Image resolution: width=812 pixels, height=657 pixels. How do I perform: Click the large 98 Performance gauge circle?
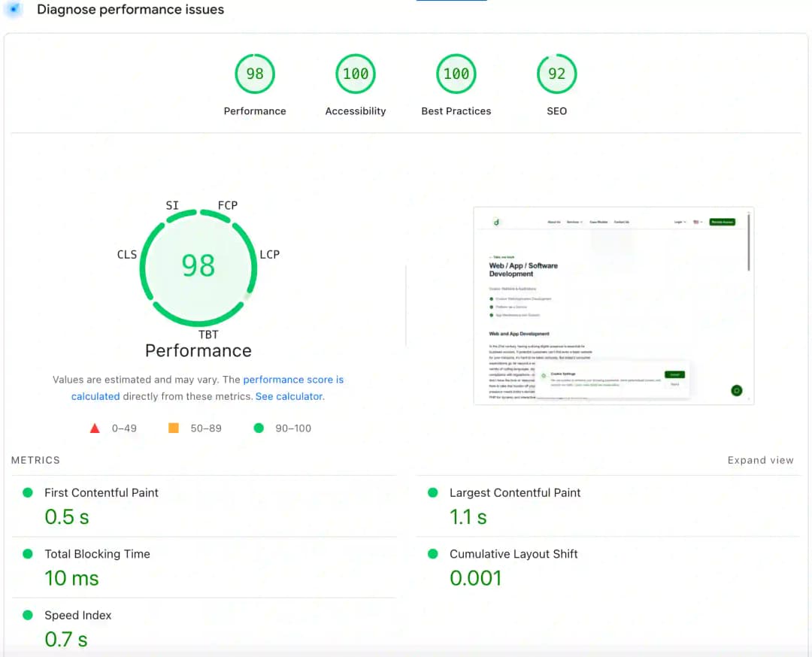(198, 266)
